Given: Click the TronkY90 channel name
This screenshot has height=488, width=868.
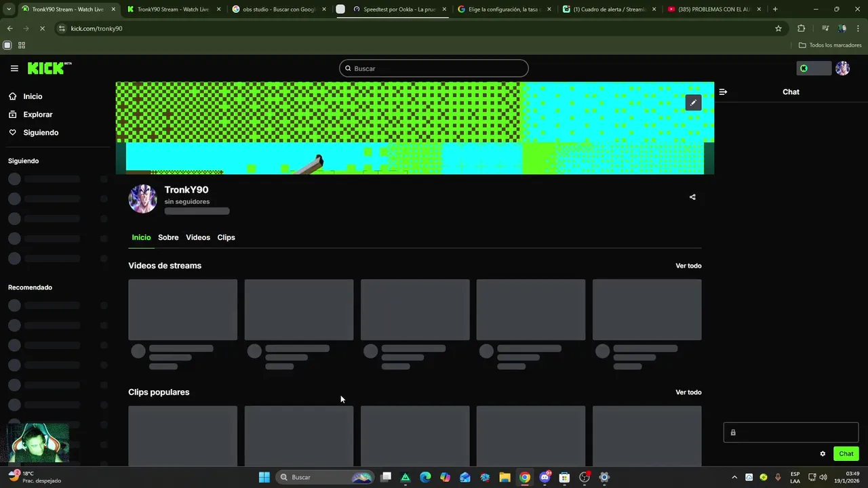Looking at the screenshot, I should [186, 190].
